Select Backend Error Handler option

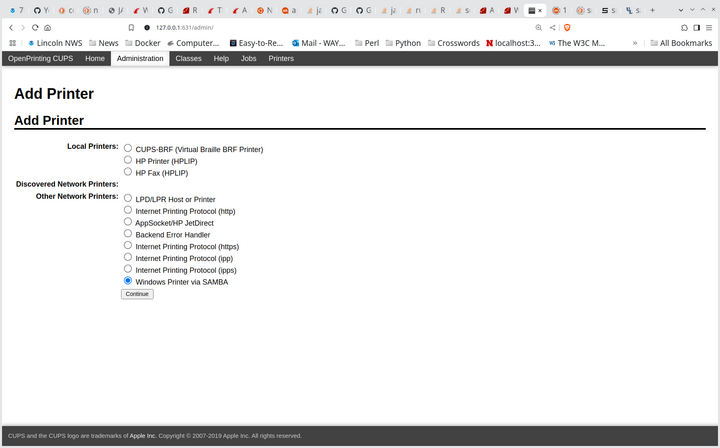[128, 234]
